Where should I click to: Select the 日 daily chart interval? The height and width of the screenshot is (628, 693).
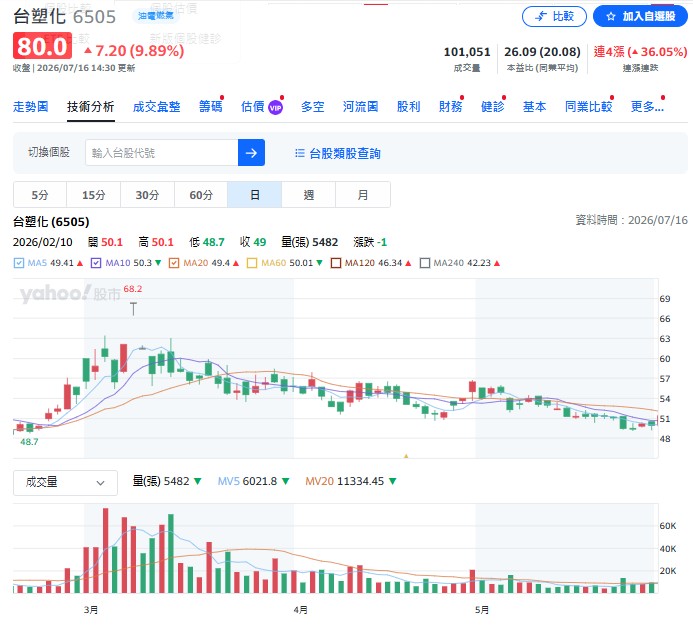click(x=255, y=194)
